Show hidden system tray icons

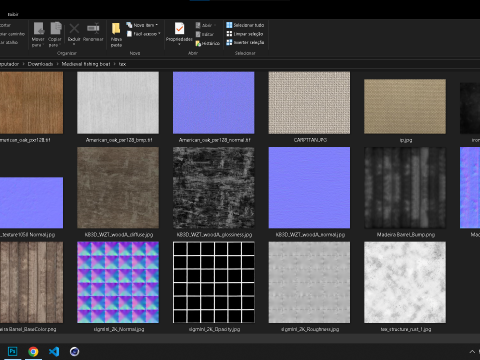click(472, 352)
